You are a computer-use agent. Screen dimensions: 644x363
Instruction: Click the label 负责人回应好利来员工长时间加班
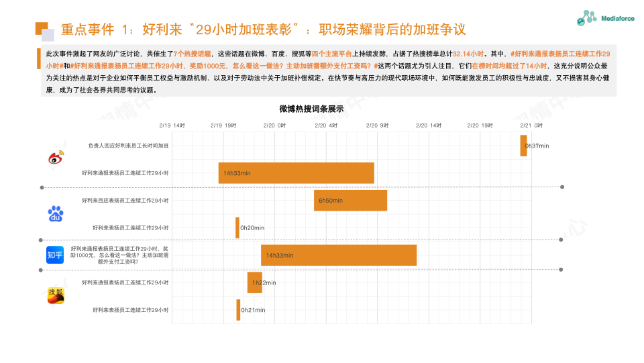128,146
